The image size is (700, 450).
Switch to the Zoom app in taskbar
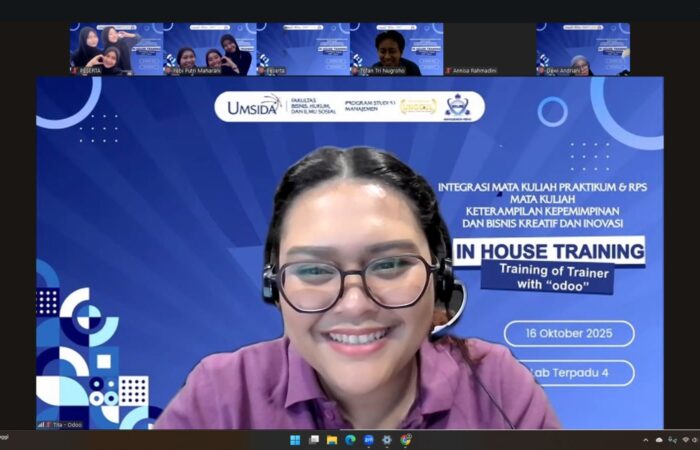(369, 440)
